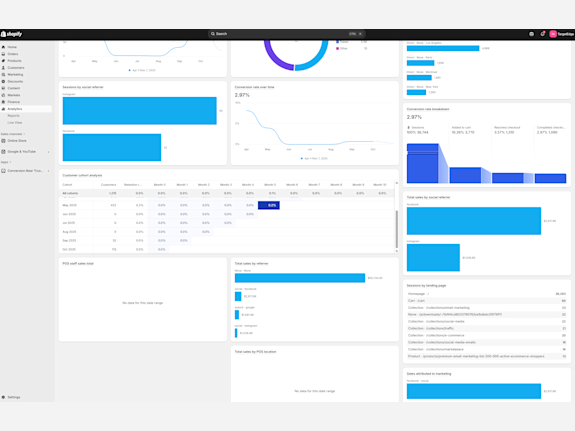Image resolution: width=575 pixels, height=431 pixels.
Task: Click the Content sidebar icon
Action: 3,88
